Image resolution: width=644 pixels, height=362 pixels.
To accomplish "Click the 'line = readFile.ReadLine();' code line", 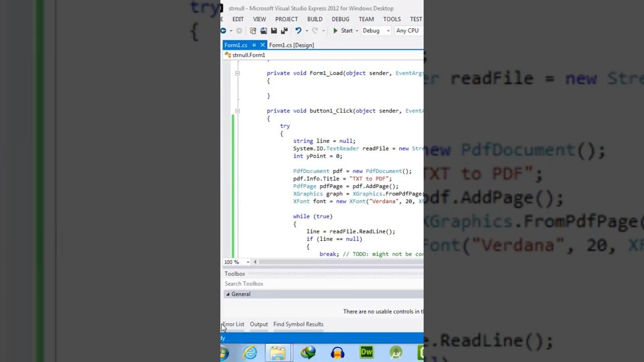I will 351,232.
